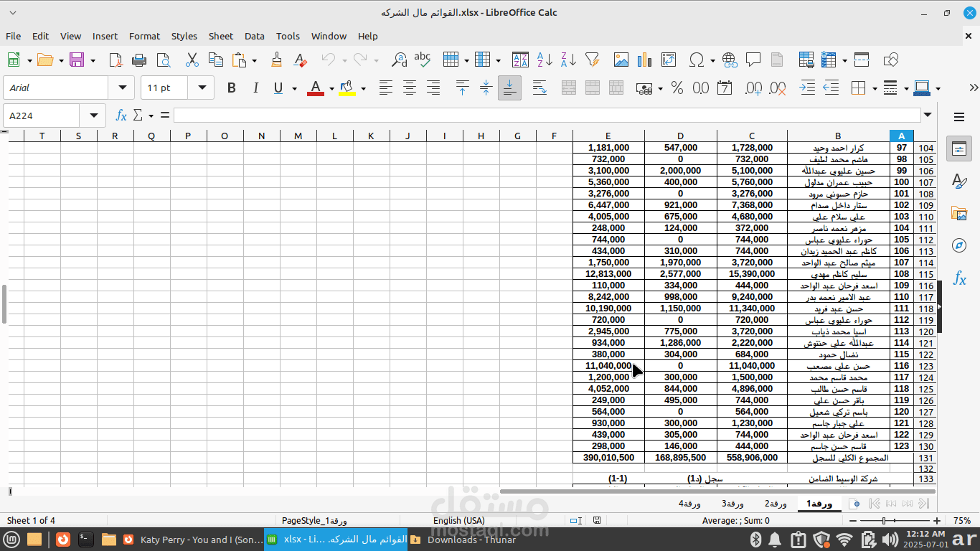Toggle Italic formatting
980x551 pixels.
(x=255, y=88)
